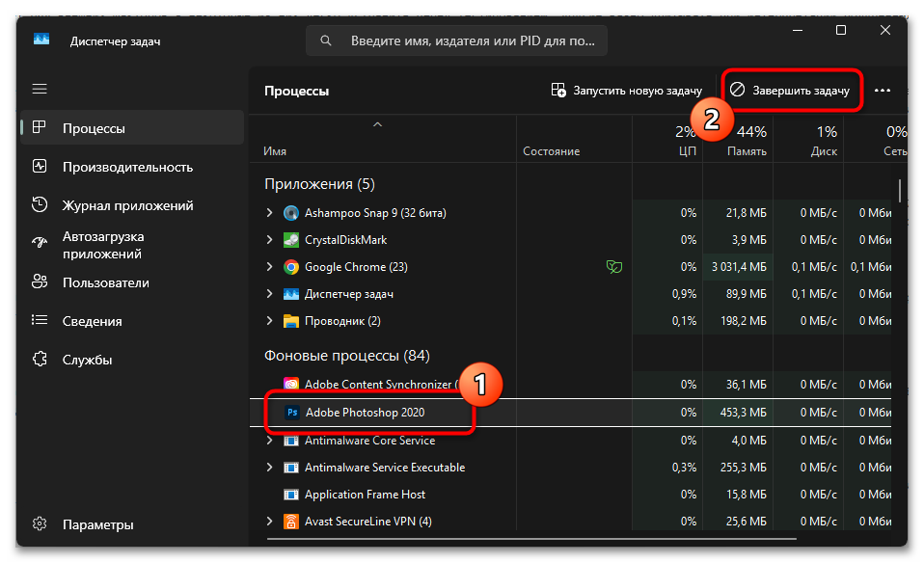Click the green efficiency mode leaf icon
This screenshot has width=924, height=563.
click(614, 267)
